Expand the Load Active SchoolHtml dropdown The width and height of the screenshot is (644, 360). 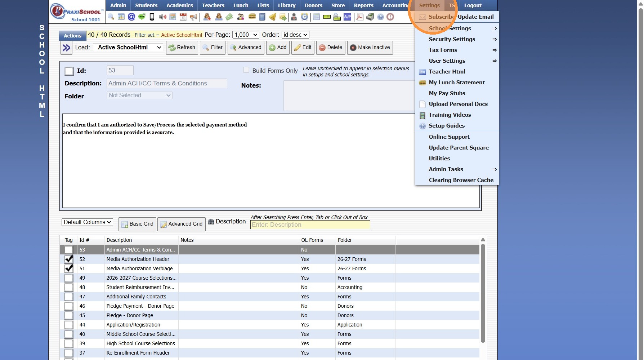[x=128, y=48]
